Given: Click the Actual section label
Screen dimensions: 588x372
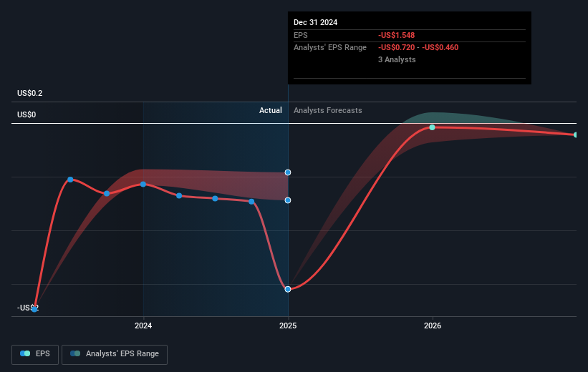Looking at the screenshot, I should [x=271, y=110].
